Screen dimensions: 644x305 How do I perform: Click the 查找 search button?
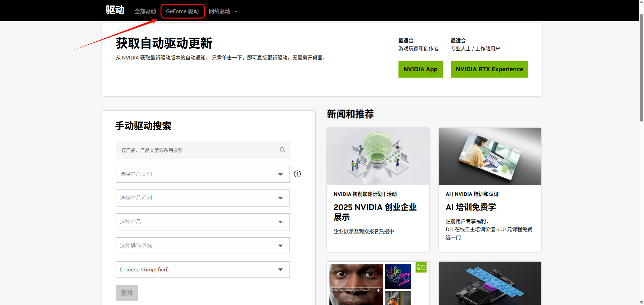point(127,293)
